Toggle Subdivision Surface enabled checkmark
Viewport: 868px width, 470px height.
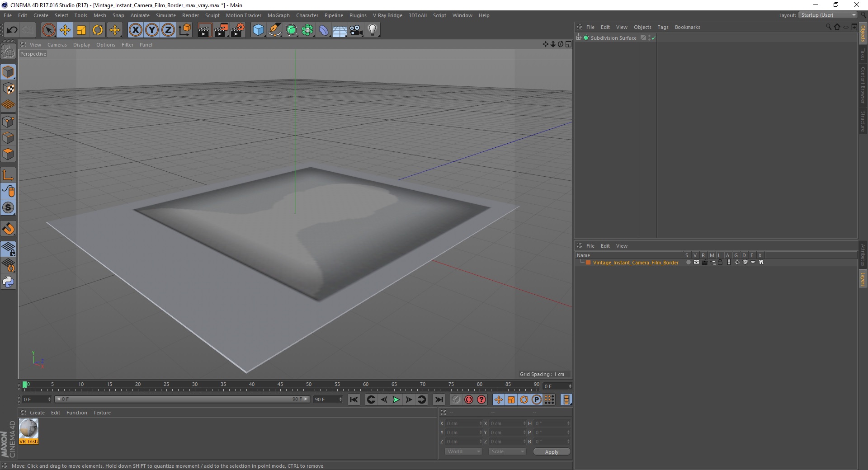(653, 38)
